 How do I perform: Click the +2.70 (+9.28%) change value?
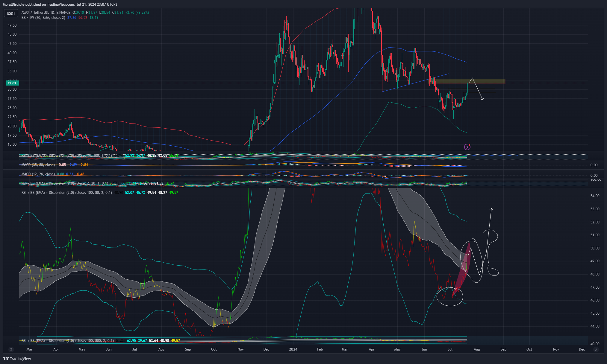point(137,13)
